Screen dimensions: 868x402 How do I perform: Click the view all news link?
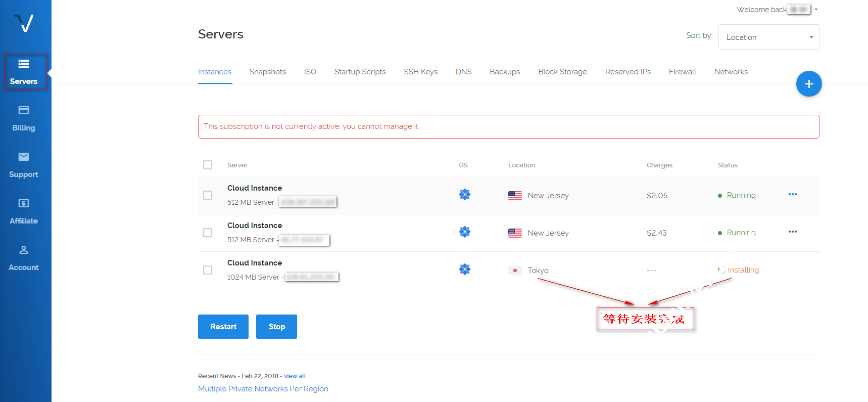295,376
